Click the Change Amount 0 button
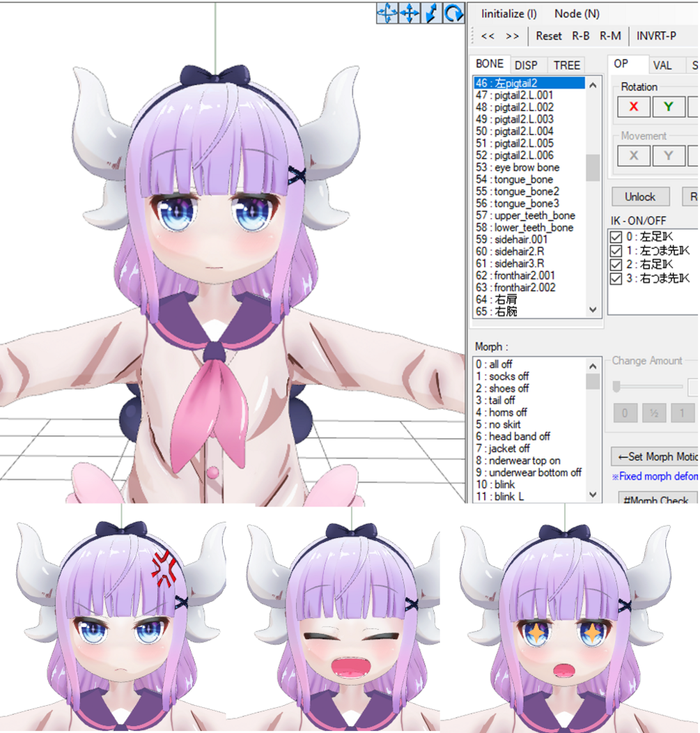This screenshot has height=733, width=700. point(625,413)
